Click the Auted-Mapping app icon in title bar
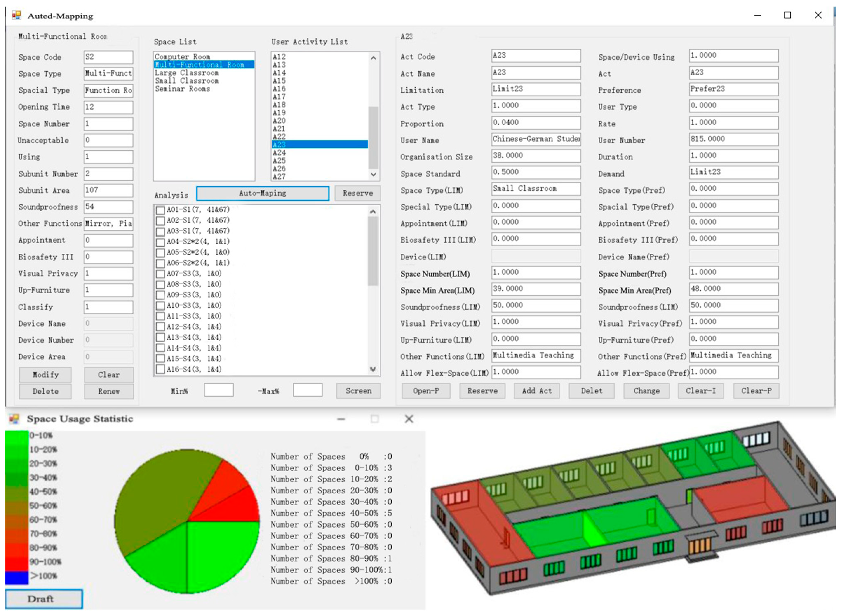 16,15
